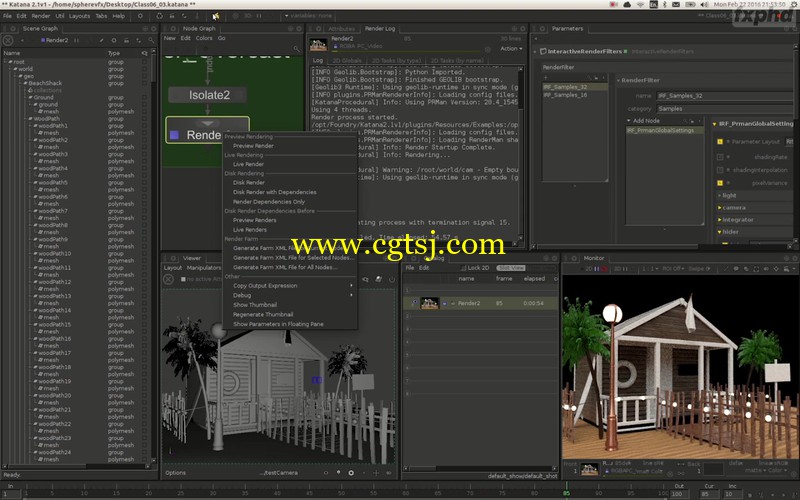Toggle the Lock 2D checkbox in Catalog
The image size is (800, 500).
(464, 268)
